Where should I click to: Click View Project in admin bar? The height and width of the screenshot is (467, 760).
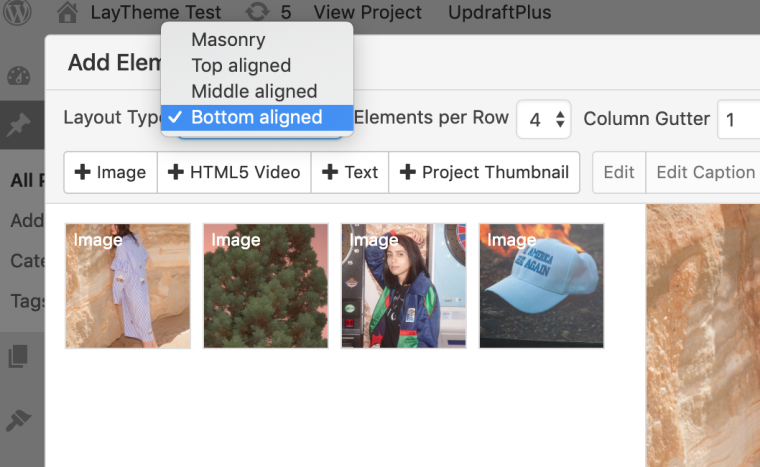pyautogui.click(x=367, y=13)
